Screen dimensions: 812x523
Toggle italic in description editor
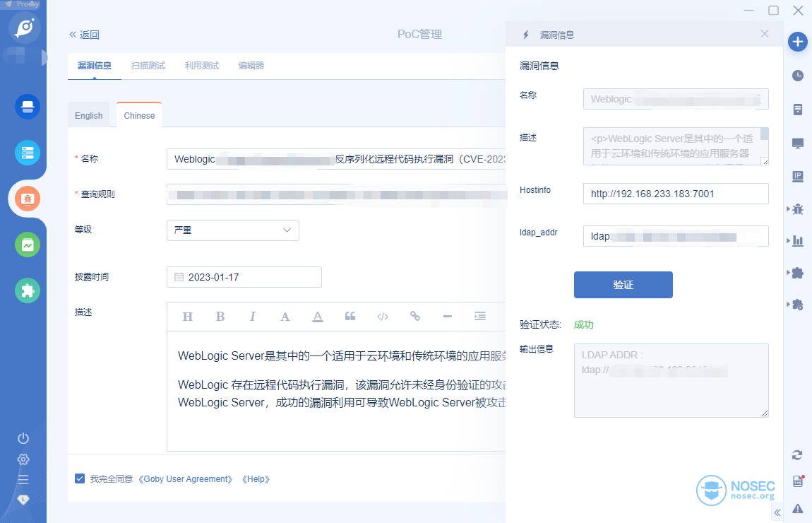pyautogui.click(x=253, y=317)
